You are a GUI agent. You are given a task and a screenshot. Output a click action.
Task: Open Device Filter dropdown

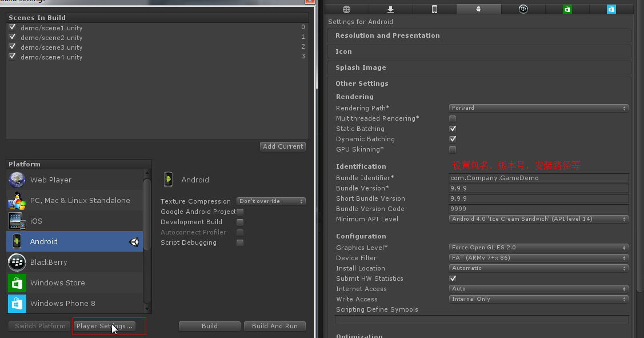pos(538,258)
